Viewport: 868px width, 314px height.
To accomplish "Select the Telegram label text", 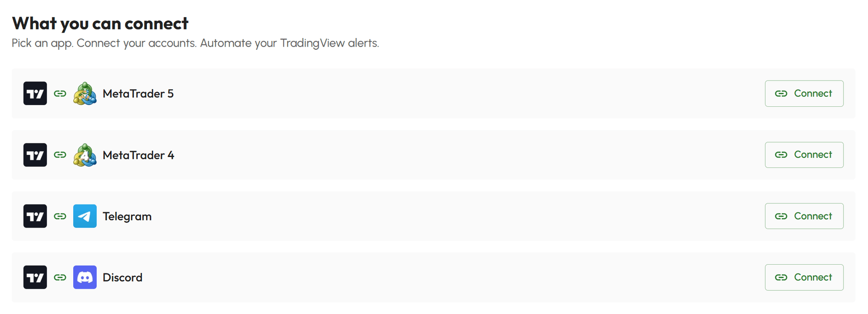I will click(x=127, y=216).
